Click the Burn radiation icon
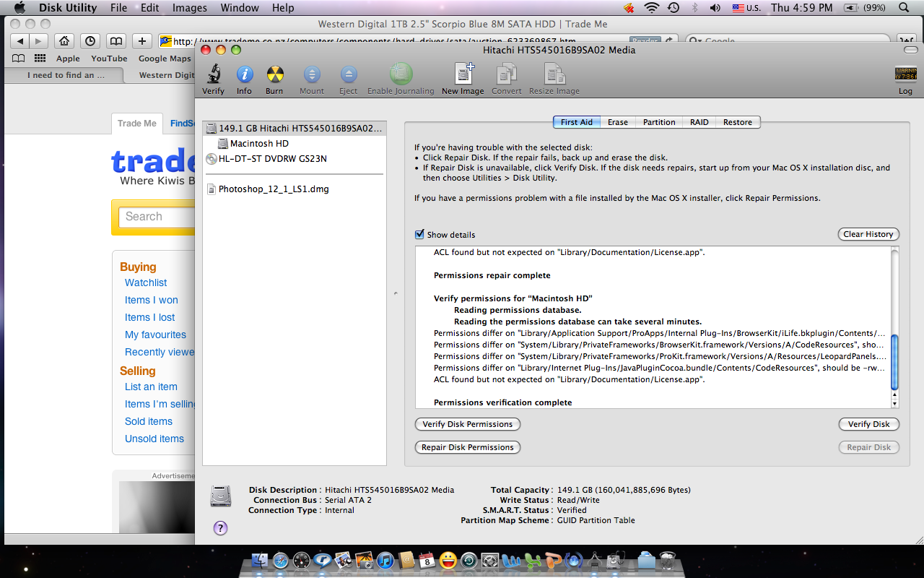The width and height of the screenshot is (924, 578). (274, 74)
